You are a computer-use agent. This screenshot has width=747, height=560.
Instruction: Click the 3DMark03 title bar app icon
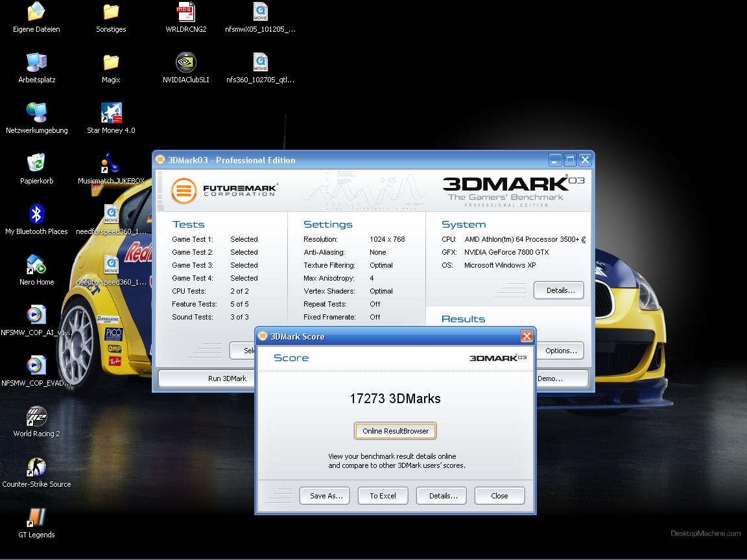(161, 159)
